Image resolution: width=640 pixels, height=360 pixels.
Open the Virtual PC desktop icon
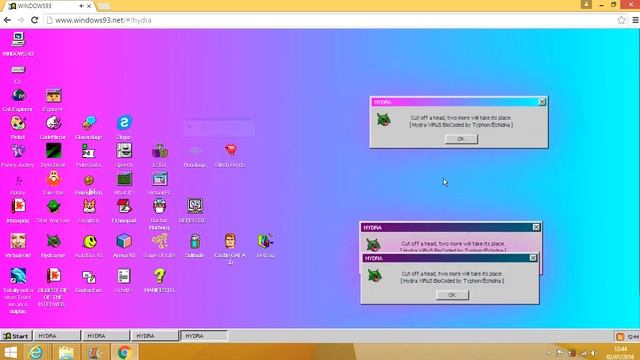coord(160,179)
